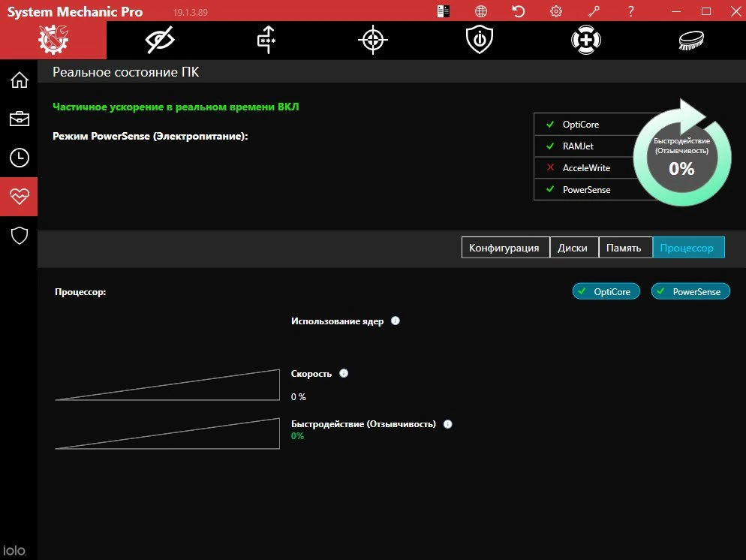Minimize the System Mechanic Pro window
The height and width of the screenshot is (560, 746).
pyautogui.click(x=676, y=11)
